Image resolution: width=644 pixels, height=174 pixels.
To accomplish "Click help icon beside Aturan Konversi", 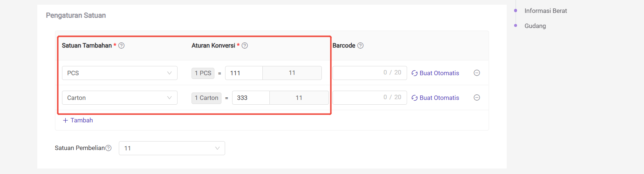I will [x=245, y=46].
